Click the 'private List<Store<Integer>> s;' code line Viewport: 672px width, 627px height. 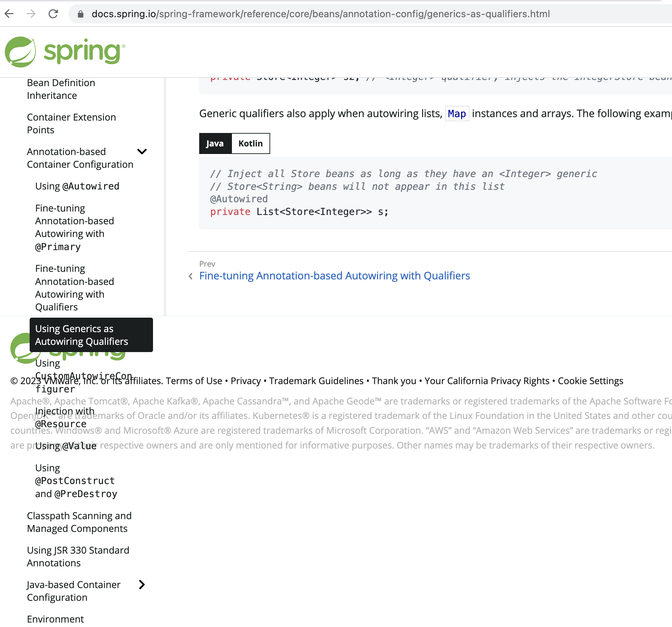click(x=299, y=212)
